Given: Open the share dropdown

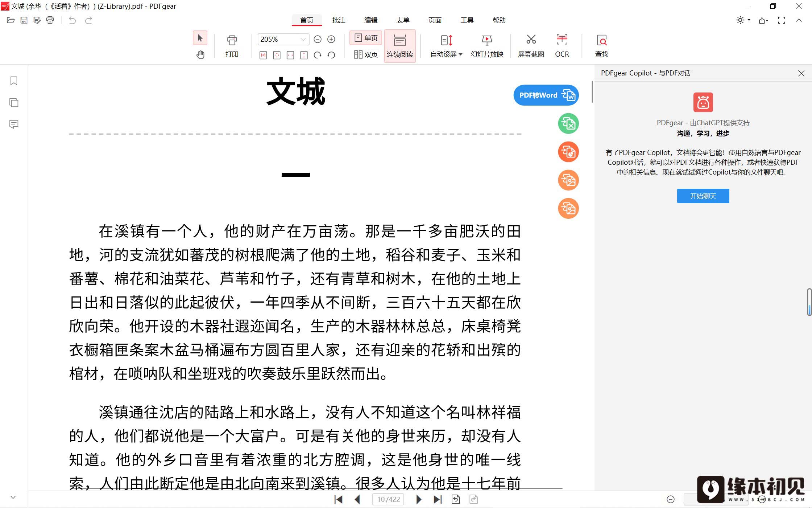Looking at the screenshot, I should (x=763, y=20).
